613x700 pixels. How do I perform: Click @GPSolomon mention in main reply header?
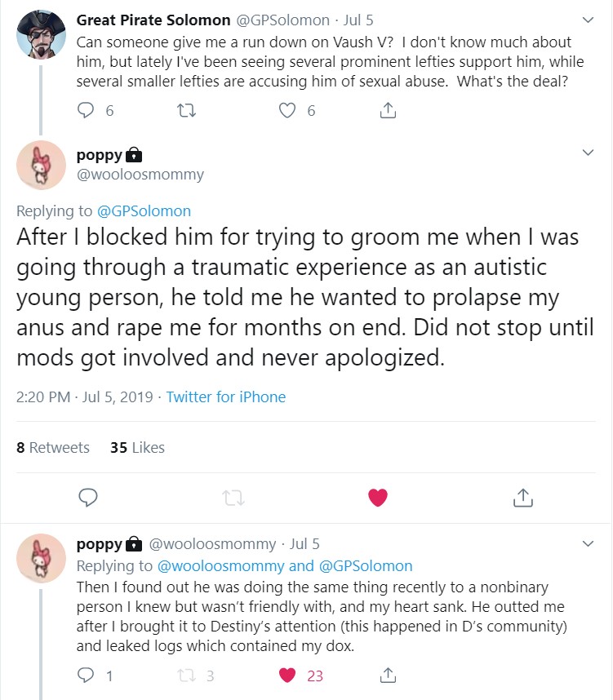pos(144,210)
